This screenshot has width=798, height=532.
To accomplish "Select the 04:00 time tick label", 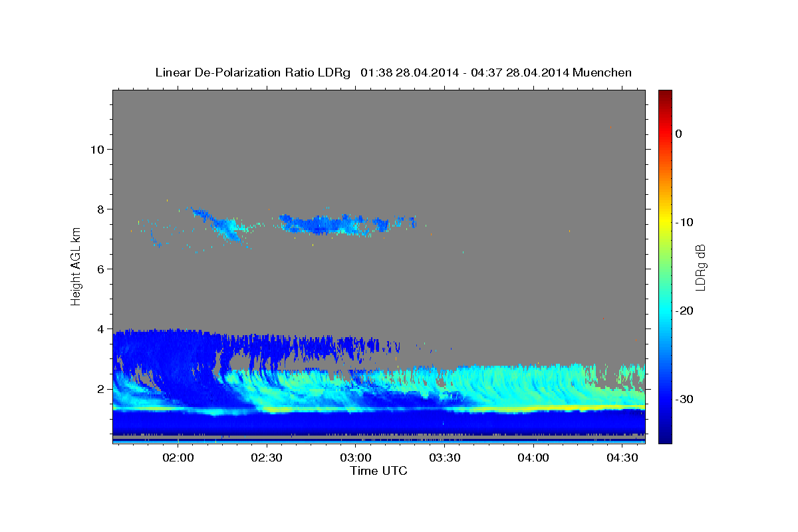I will pos(533,458).
